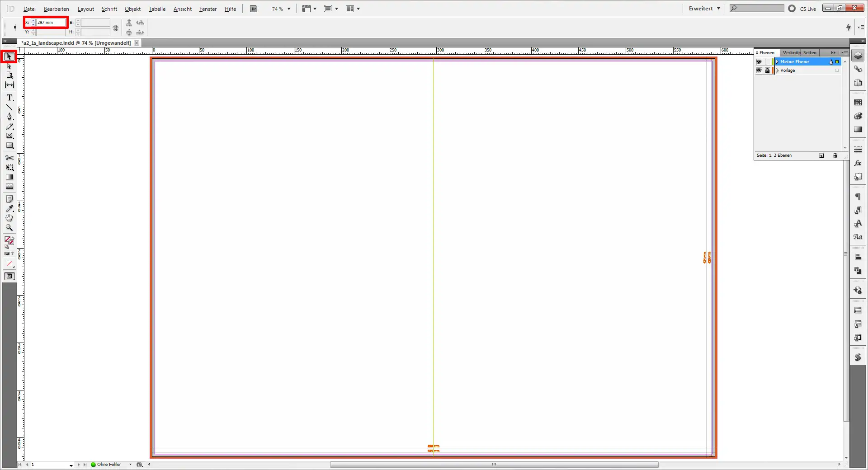Create a new layer with the panel button

pyautogui.click(x=821, y=155)
